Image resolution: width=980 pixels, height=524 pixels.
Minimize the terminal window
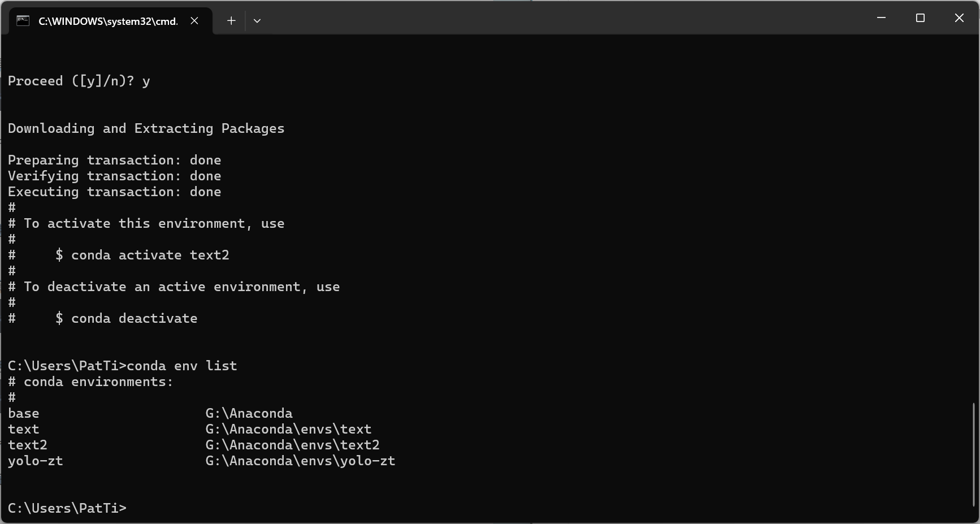point(881,18)
